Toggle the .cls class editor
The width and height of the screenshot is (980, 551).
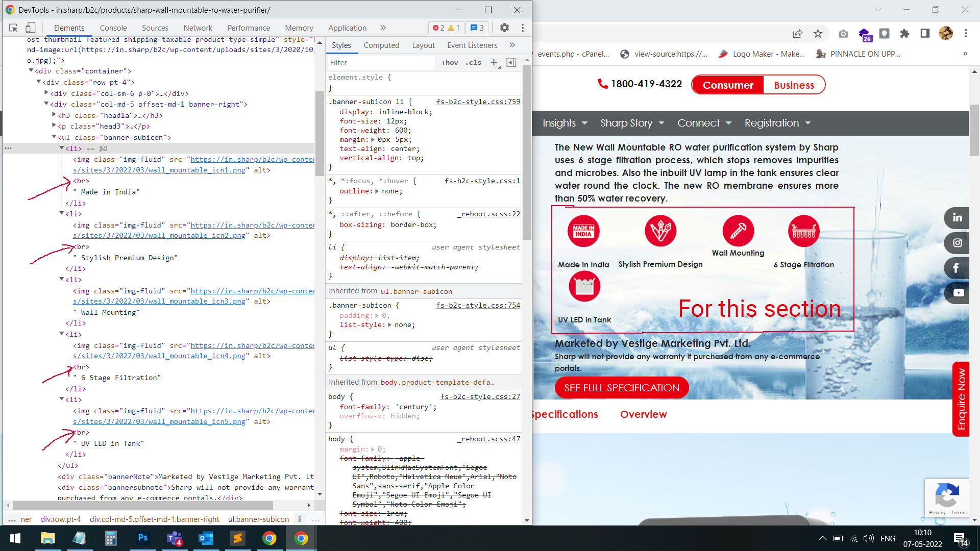(473, 62)
